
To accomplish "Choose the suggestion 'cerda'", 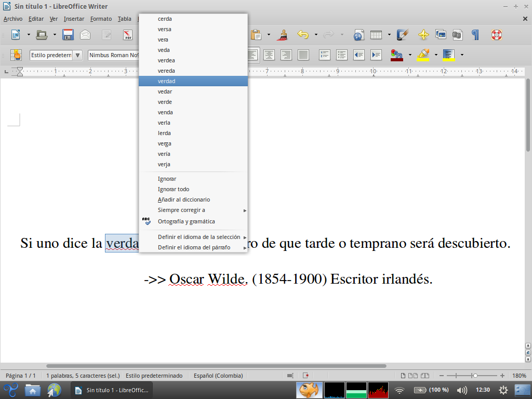I will [x=193, y=19].
